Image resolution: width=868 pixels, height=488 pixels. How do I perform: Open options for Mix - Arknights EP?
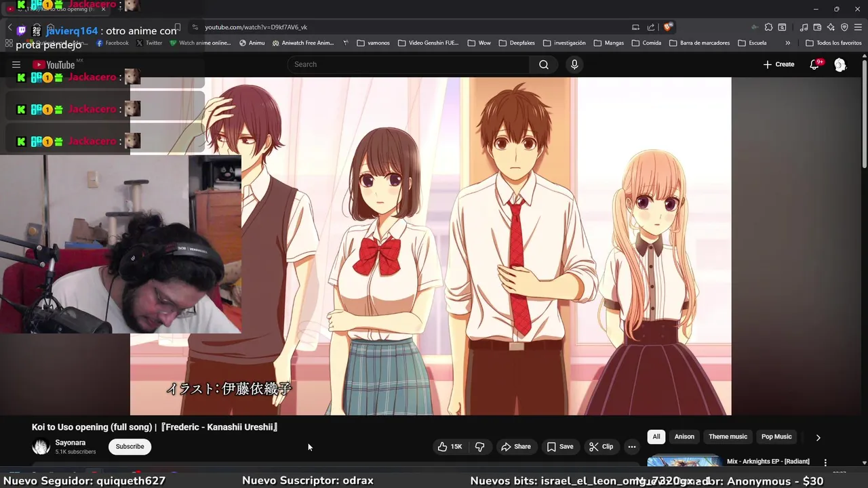[825, 462]
